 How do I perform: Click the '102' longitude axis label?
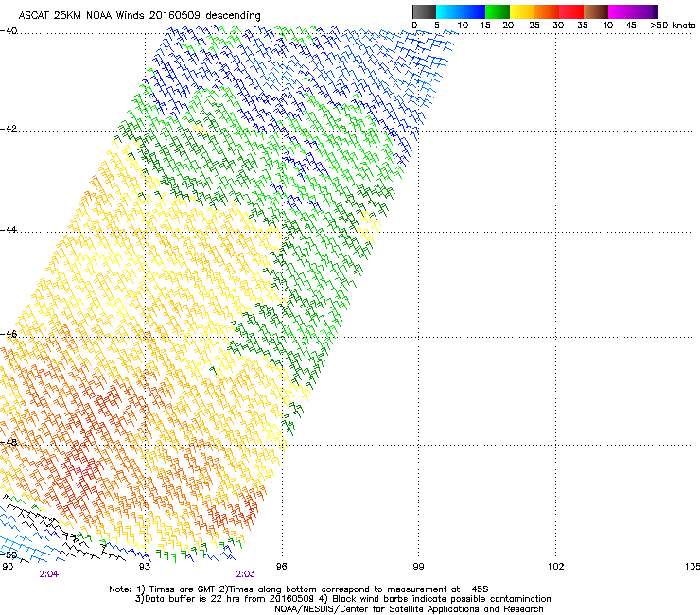click(x=556, y=567)
